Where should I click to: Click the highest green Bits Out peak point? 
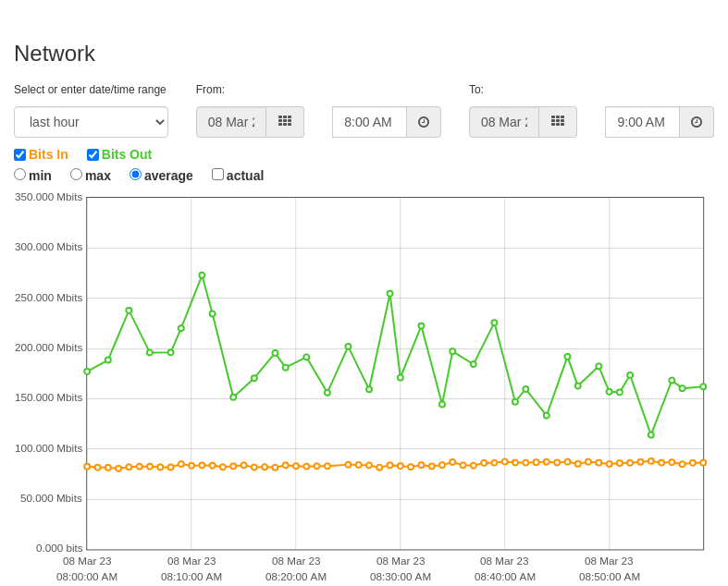(202, 275)
